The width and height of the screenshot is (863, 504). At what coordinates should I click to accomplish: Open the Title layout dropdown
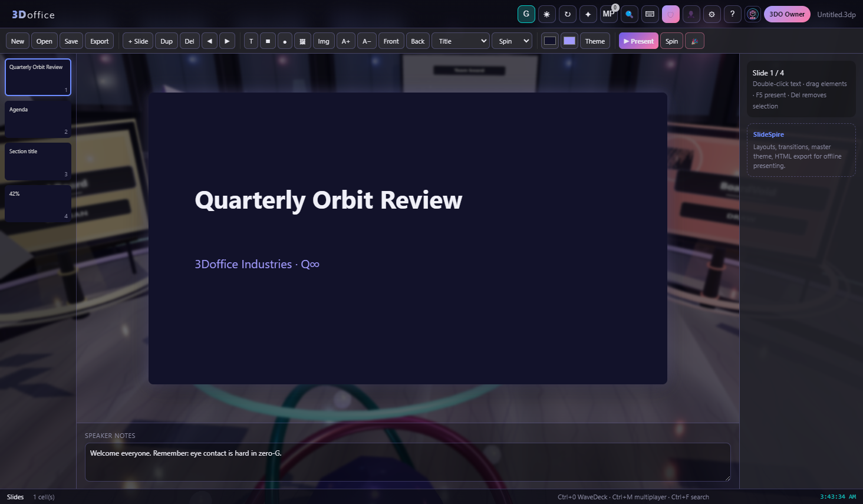[460, 41]
